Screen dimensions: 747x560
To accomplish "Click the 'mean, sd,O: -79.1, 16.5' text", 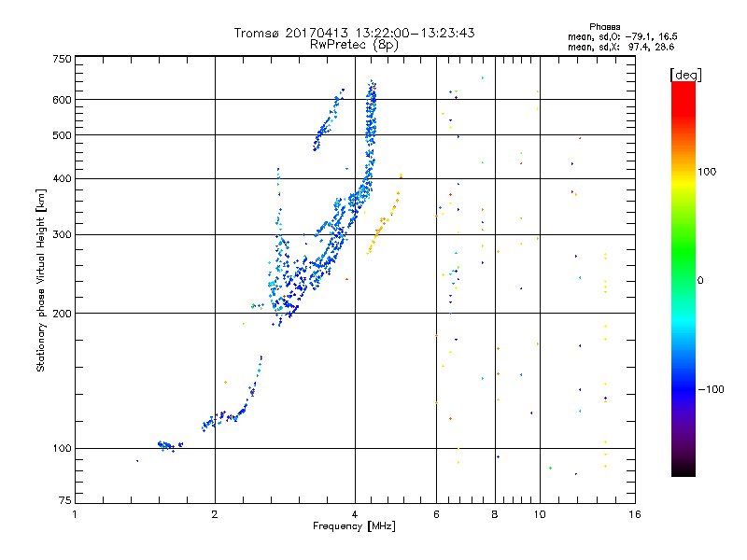I will point(622,36).
